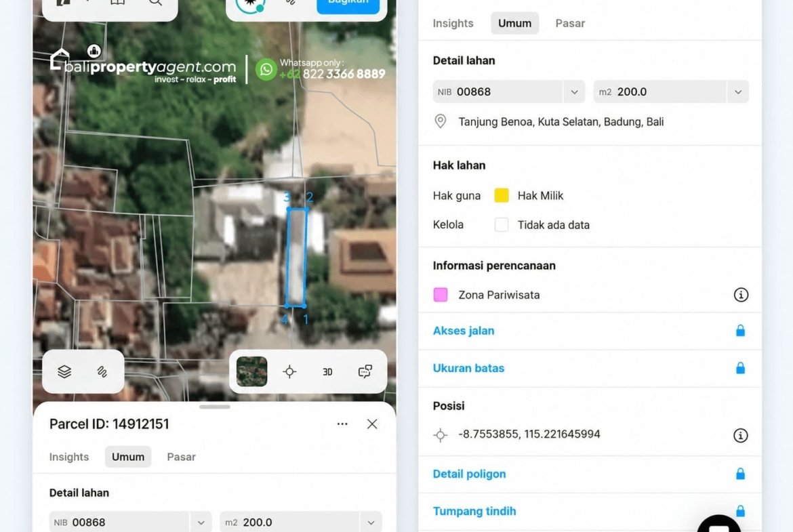The height and width of the screenshot is (532, 793).
Task: Click the Parcel ID sheet drag handle
Action: 215,407
